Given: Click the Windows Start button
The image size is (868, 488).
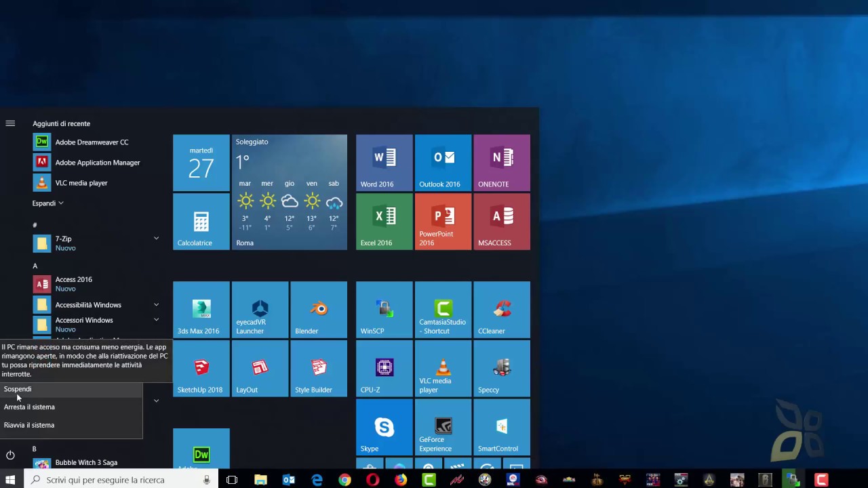Looking at the screenshot, I should (x=10, y=480).
